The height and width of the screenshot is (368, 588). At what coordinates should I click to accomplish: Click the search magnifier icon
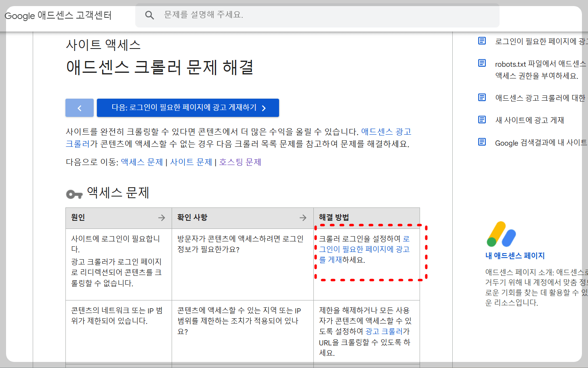coord(149,15)
